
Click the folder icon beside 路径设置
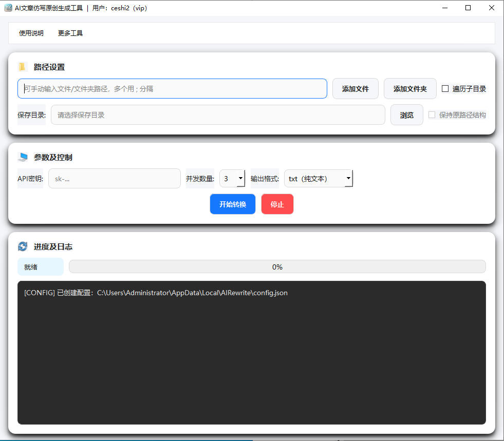(22, 67)
